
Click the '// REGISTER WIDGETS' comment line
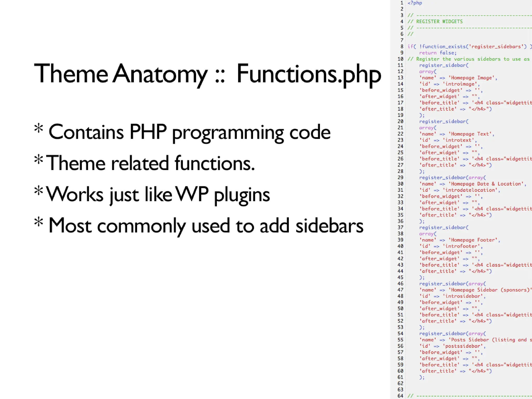click(x=435, y=22)
